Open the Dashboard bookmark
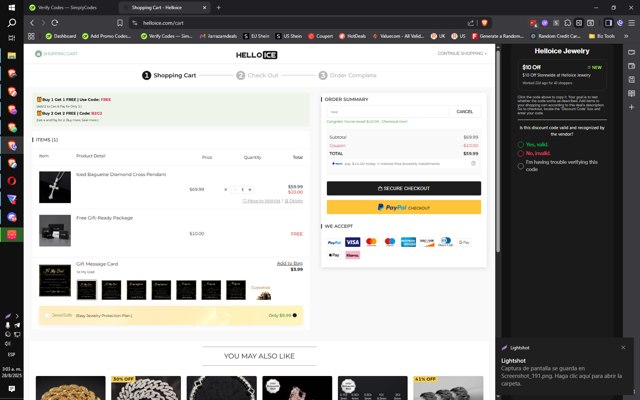Image resolution: width=640 pixels, height=400 pixels. (60, 36)
